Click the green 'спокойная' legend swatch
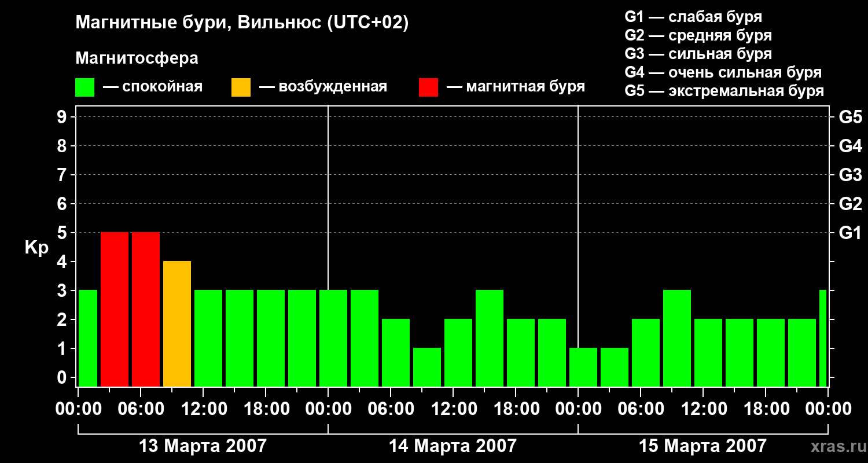This screenshot has width=868, height=463. pos(85,87)
